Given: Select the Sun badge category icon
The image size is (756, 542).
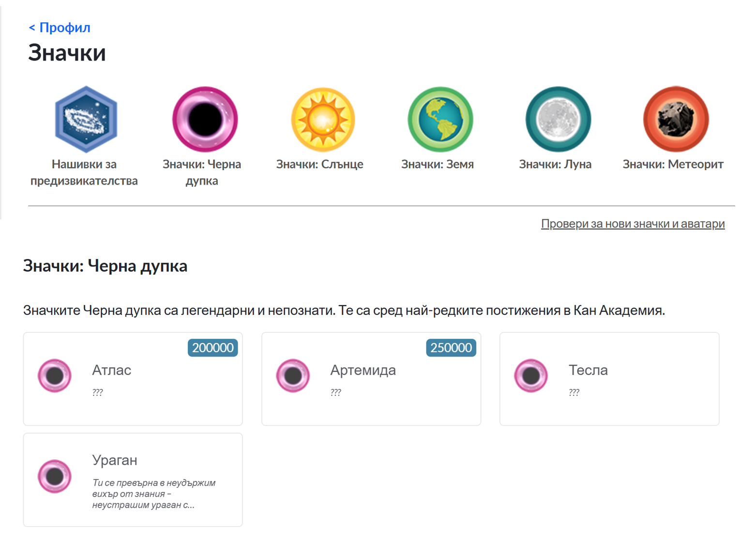Looking at the screenshot, I should 323,119.
